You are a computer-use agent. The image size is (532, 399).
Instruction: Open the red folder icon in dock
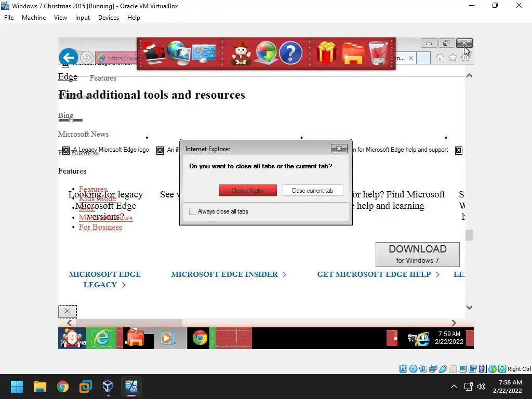[x=353, y=54]
